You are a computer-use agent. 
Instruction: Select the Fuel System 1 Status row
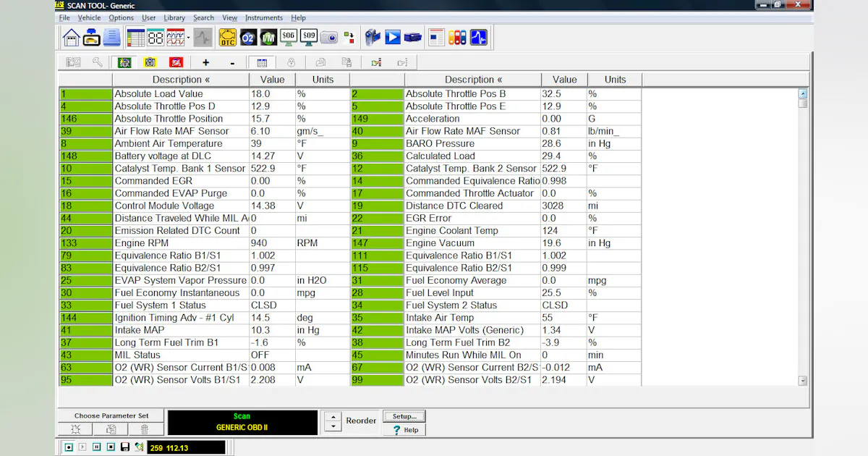point(204,305)
